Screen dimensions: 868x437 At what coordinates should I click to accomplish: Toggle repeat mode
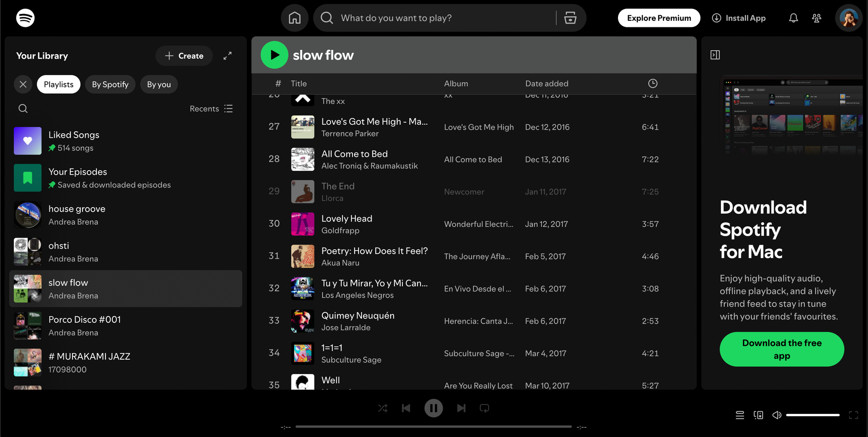pyautogui.click(x=484, y=408)
